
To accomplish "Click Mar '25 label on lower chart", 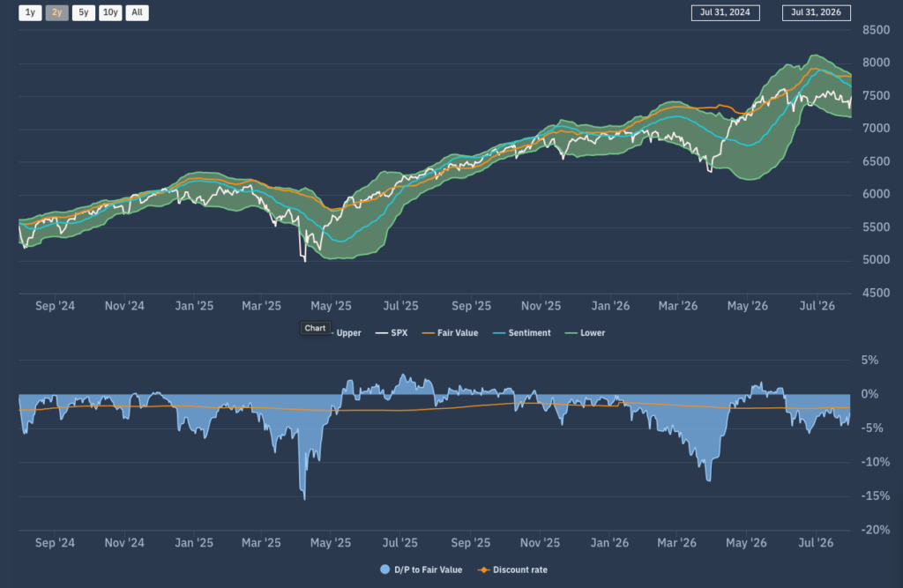I will 261,542.
